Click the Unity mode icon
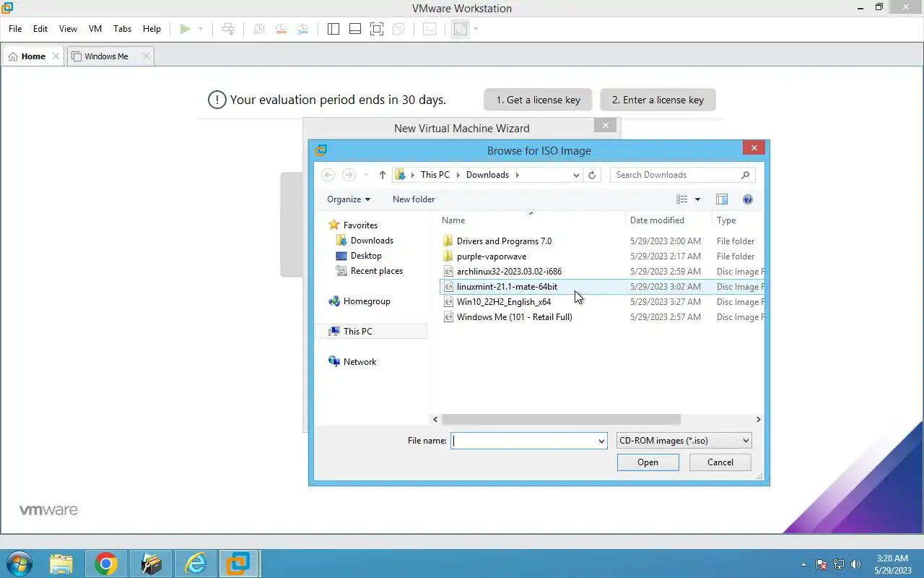The width and height of the screenshot is (924, 578). point(398,29)
